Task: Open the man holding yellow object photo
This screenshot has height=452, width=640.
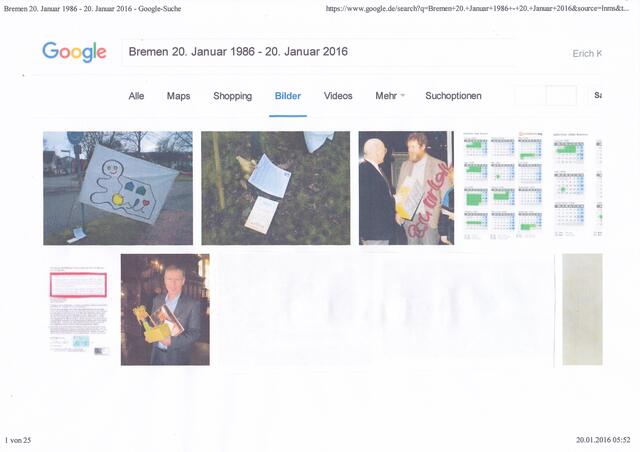Action: 165,309
